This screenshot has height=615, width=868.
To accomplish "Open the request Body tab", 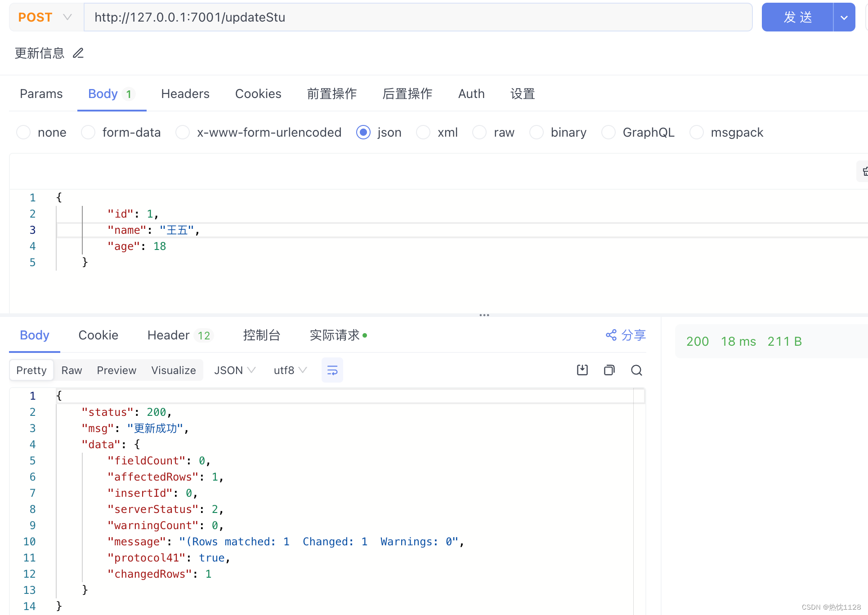I will point(111,94).
